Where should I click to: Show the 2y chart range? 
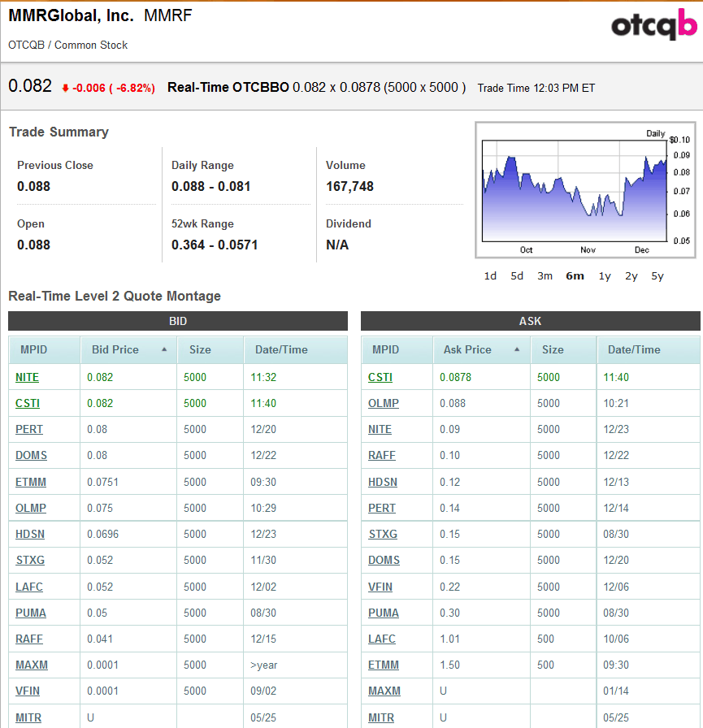tap(631, 275)
